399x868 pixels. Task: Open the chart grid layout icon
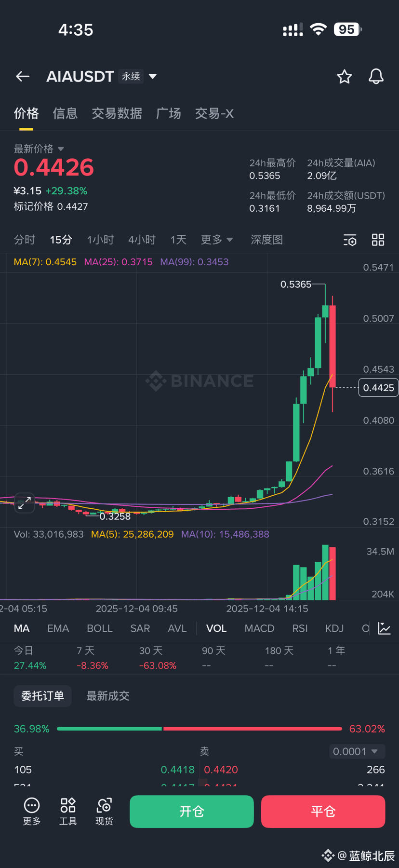tap(378, 240)
